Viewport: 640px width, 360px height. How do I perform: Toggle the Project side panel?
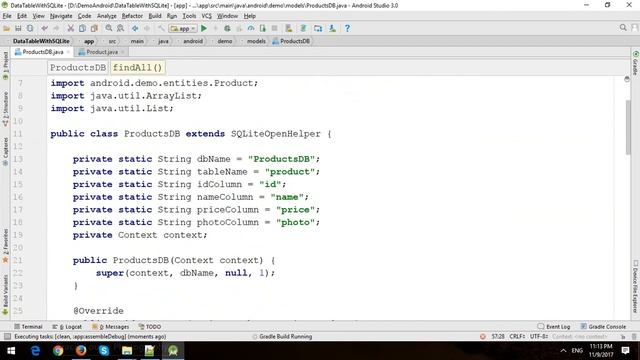5,65
